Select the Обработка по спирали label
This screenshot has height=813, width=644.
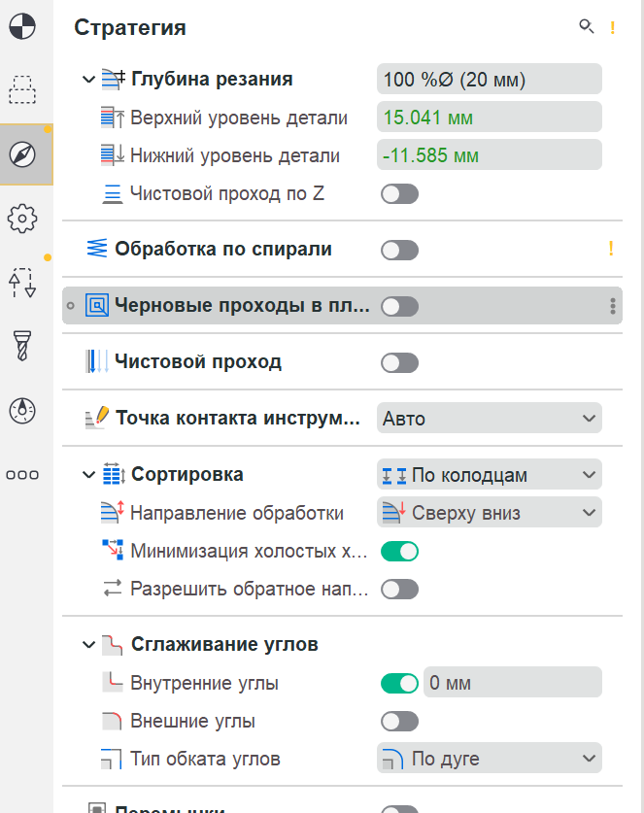[223, 249]
